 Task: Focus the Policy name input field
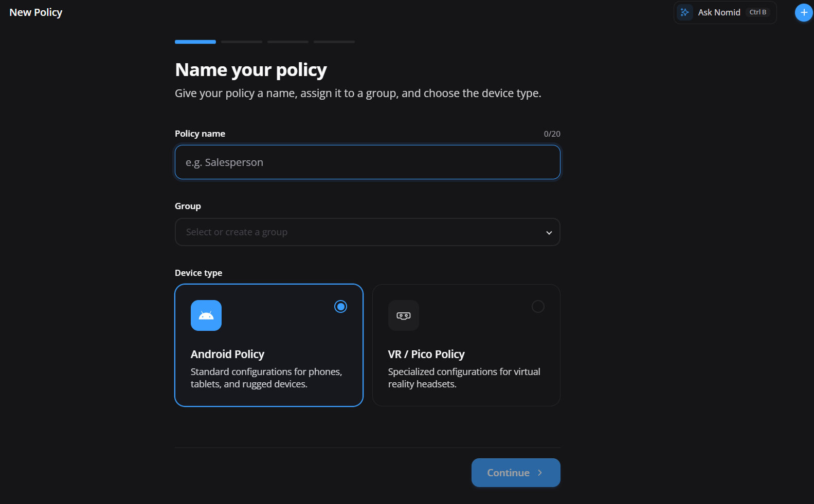point(368,162)
